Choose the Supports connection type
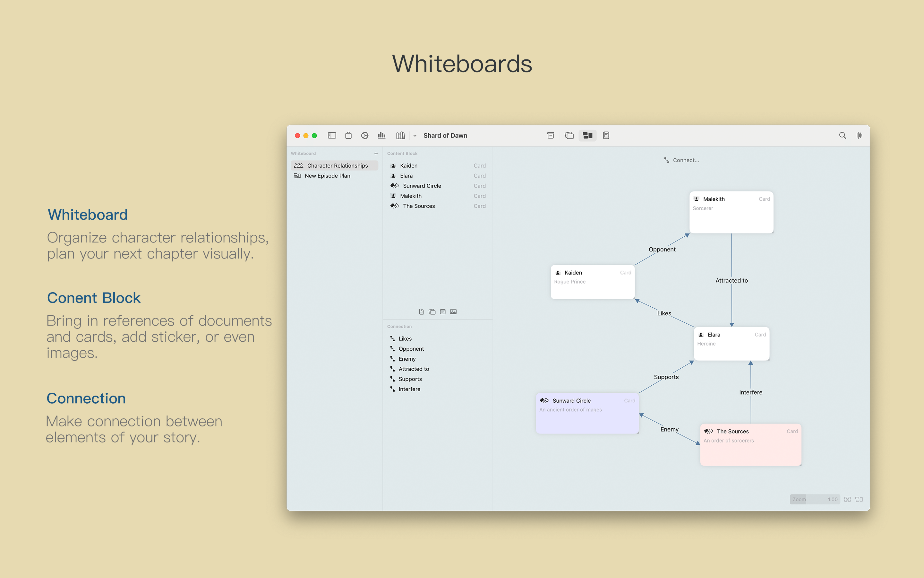 (438, 379)
